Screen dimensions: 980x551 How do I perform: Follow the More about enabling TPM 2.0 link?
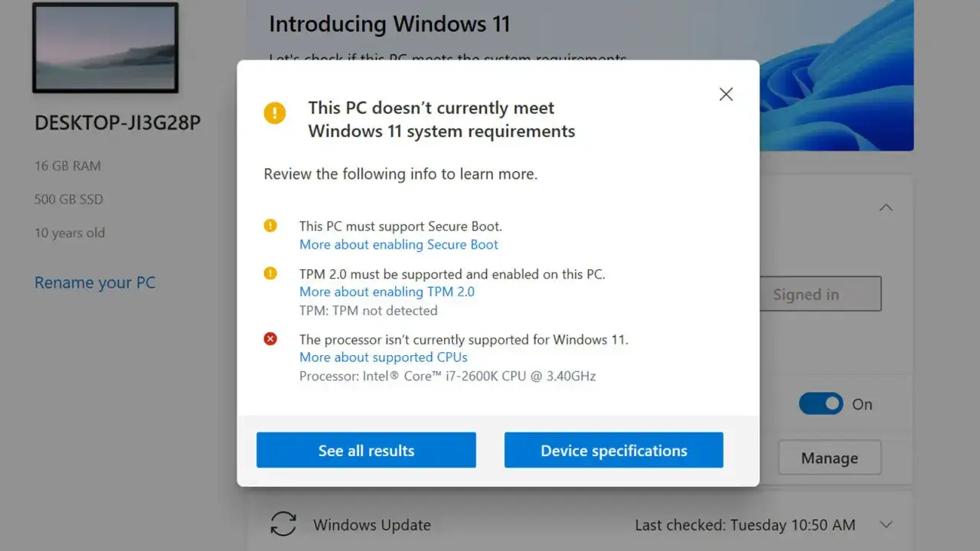(387, 292)
